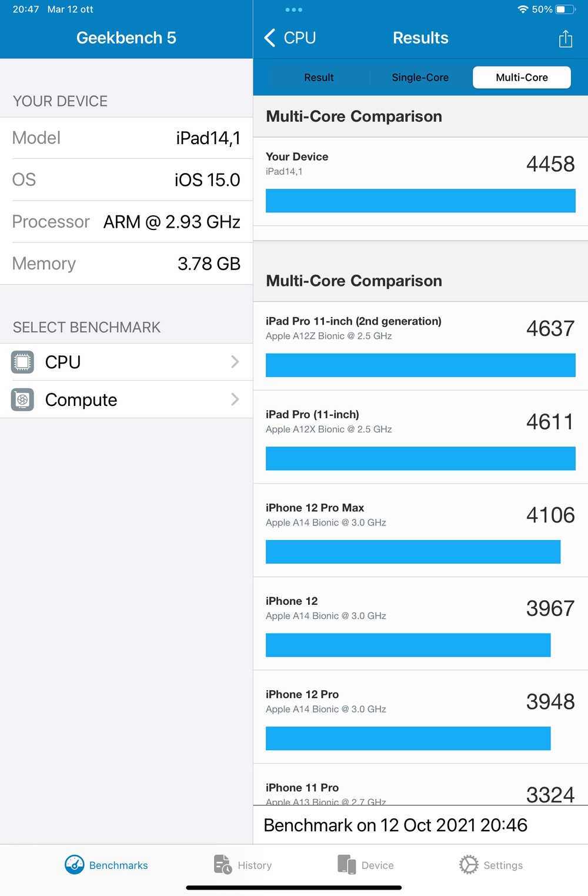Switch to the Single-Core segment
The width and height of the screenshot is (588, 896).
[420, 77]
